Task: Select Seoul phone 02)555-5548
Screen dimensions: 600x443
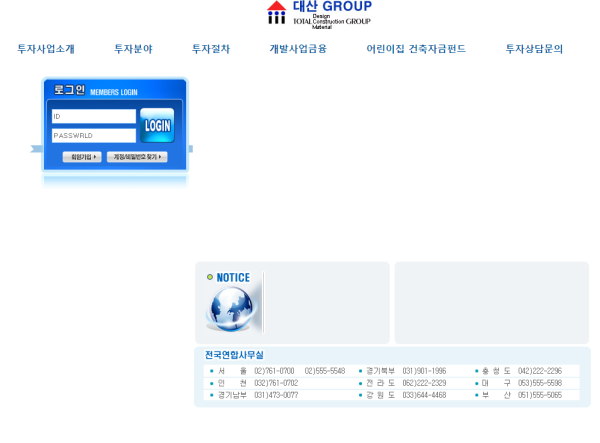Action: [x=325, y=371]
